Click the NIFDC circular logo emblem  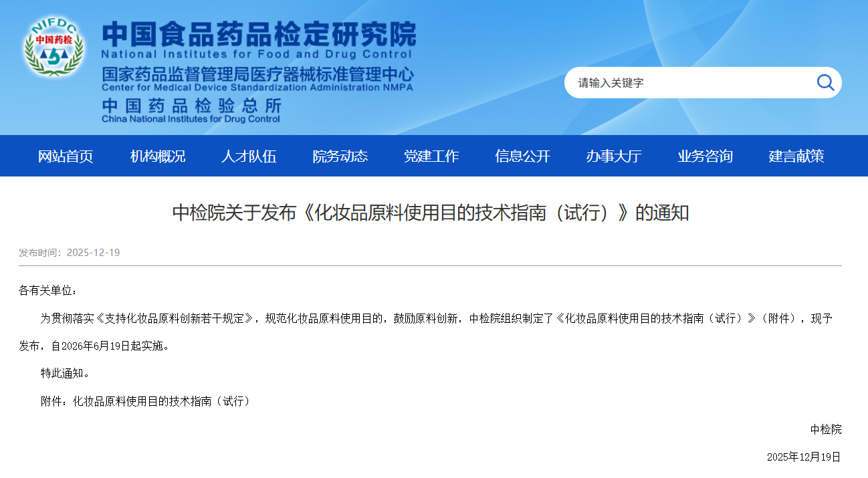point(53,47)
